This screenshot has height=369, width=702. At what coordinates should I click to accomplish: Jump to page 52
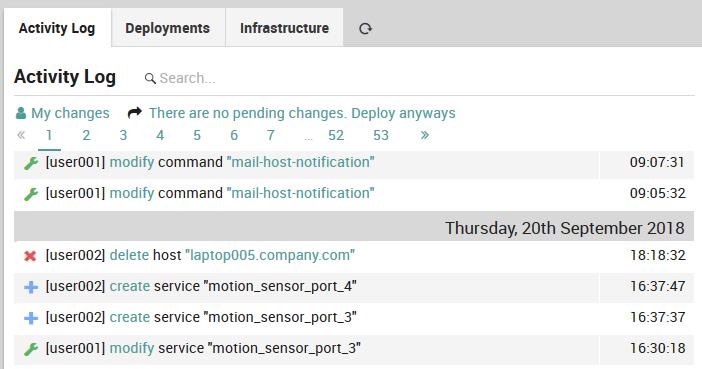(x=336, y=135)
